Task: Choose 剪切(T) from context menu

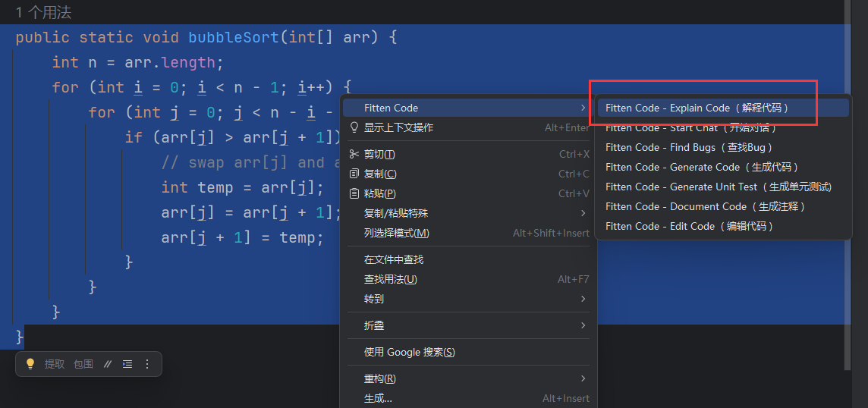Action: [469, 154]
